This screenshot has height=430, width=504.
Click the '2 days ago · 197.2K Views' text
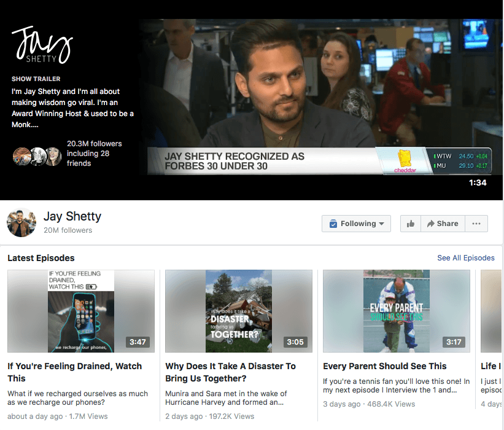click(209, 416)
